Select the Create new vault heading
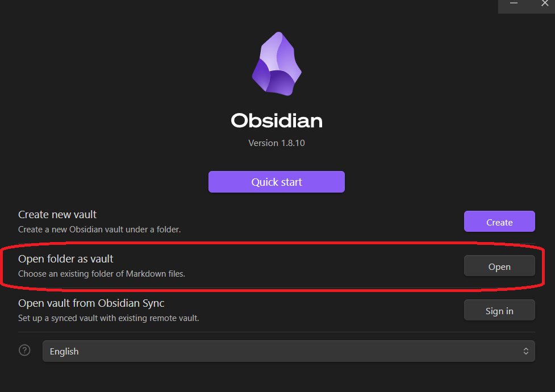 57,214
